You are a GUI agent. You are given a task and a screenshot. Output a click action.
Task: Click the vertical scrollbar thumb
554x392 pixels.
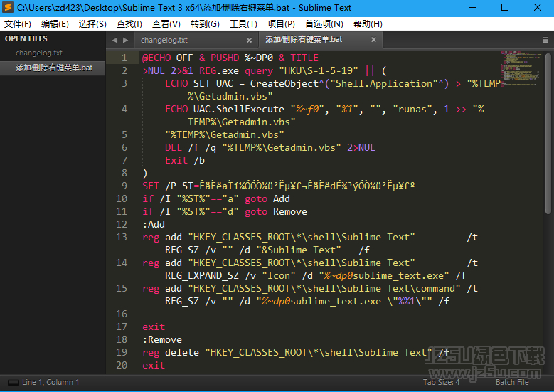tap(548, 133)
